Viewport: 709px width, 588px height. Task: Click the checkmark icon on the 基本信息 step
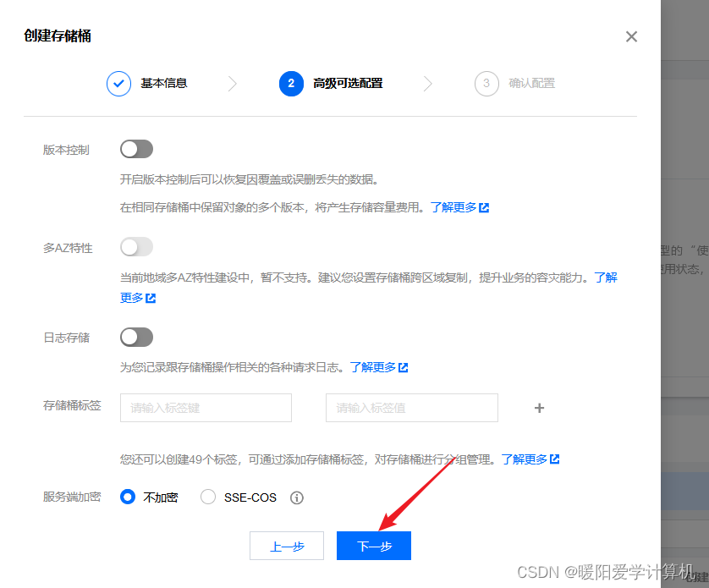118,83
